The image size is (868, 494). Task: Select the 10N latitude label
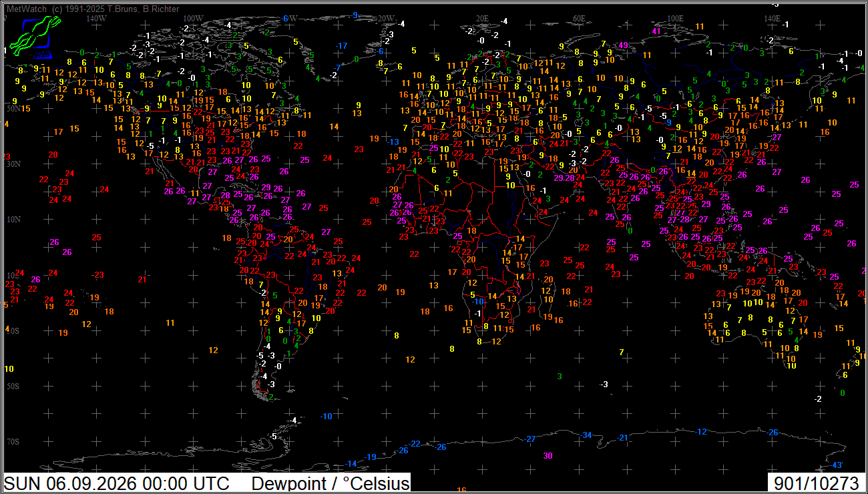tap(13, 220)
